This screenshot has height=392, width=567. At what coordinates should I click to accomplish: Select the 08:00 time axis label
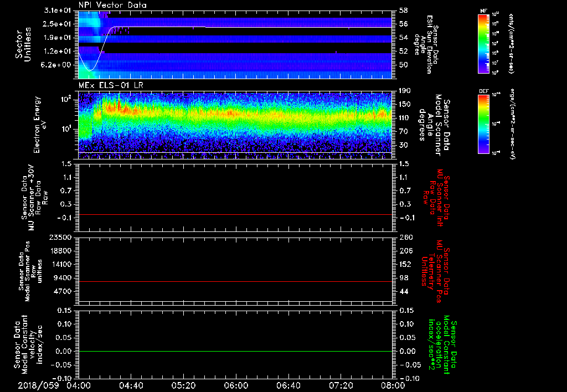(x=392, y=385)
